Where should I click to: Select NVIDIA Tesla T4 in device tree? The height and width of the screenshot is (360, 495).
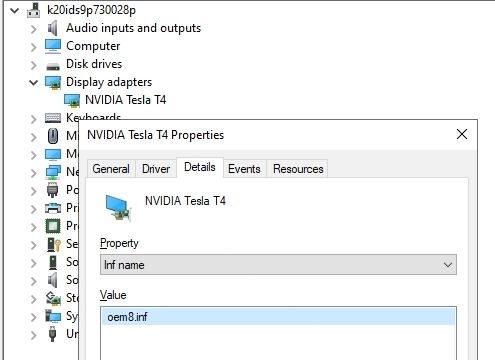pos(125,100)
